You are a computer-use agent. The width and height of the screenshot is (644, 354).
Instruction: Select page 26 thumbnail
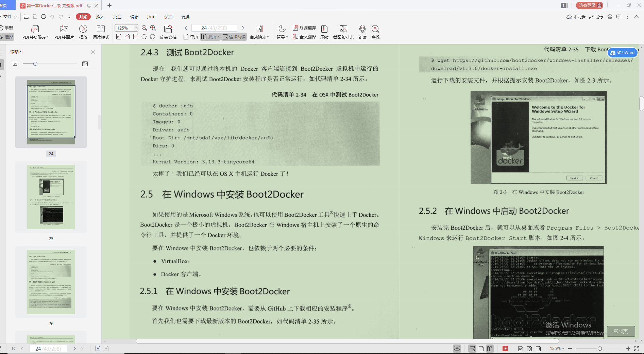(x=51, y=282)
